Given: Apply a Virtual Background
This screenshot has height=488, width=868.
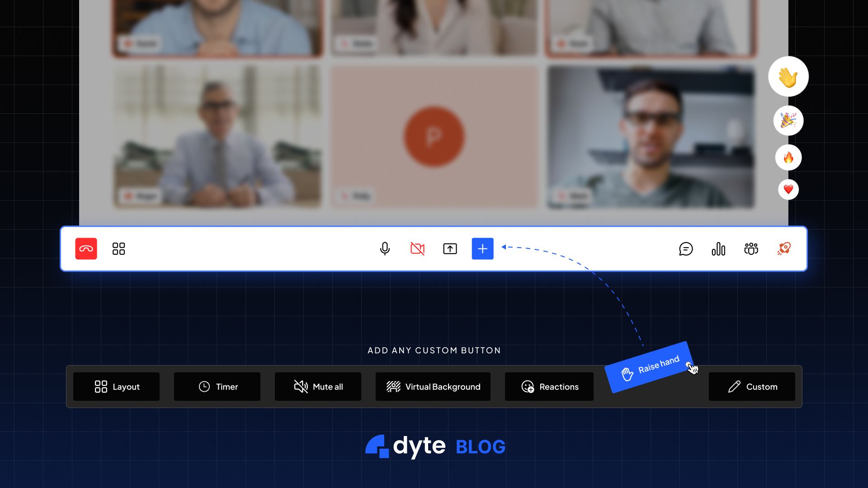Looking at the screenshot, I should click(432, 386).
